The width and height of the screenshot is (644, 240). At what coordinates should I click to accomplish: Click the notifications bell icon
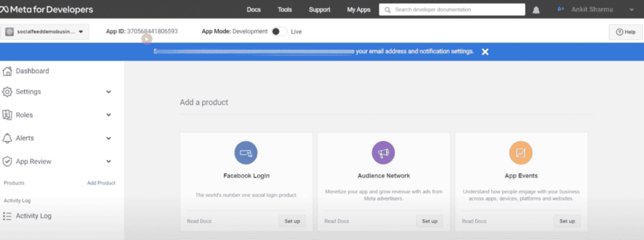(x=536, y=10)
